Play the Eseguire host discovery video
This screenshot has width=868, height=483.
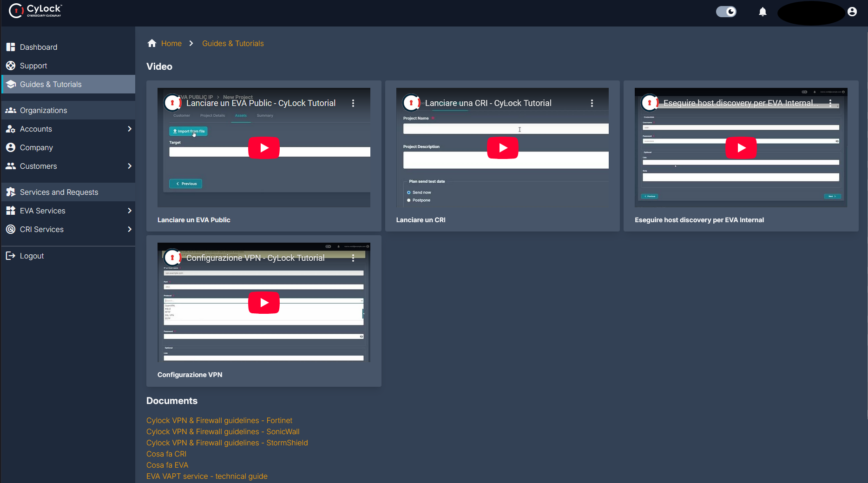741,148
